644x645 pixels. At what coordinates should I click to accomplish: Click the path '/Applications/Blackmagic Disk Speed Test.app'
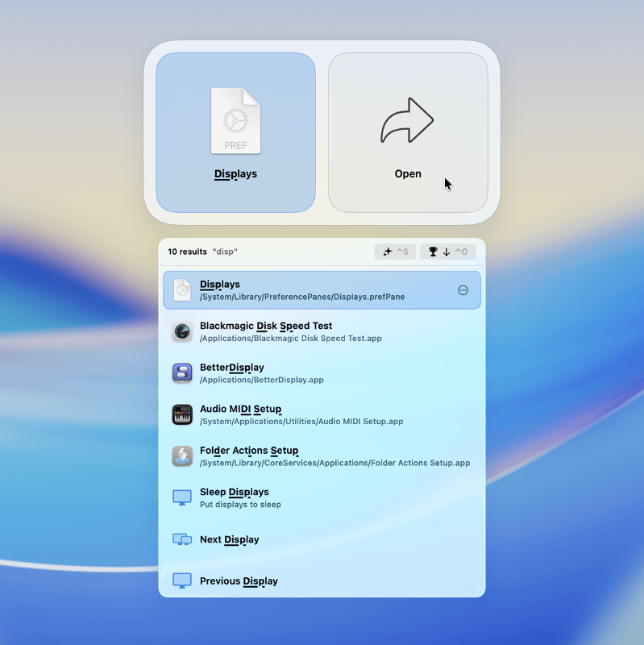(x=291, y=339)
